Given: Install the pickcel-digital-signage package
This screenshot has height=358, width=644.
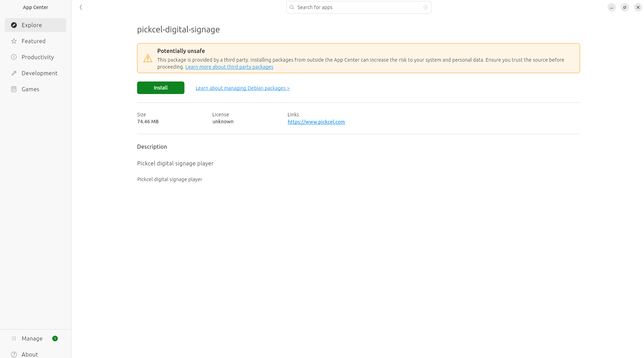Looking at the screenshot, I should coord(161,88).
